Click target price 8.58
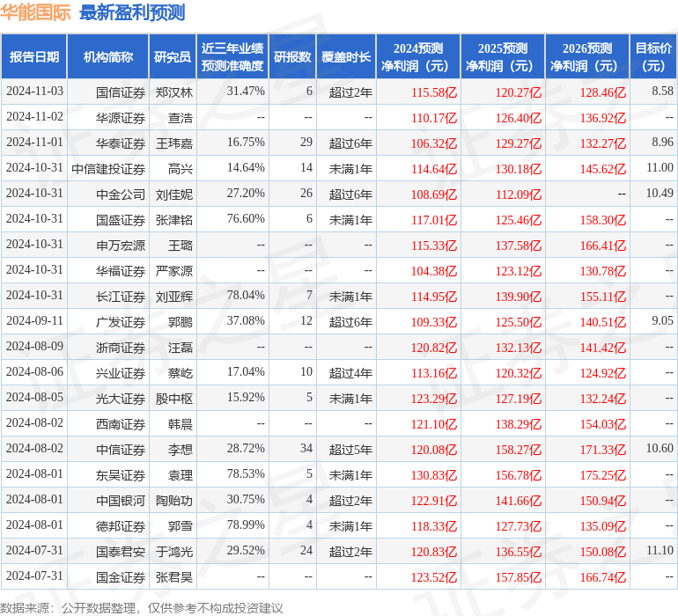This screenshot has width=678, height=616. tap(662, 92)
